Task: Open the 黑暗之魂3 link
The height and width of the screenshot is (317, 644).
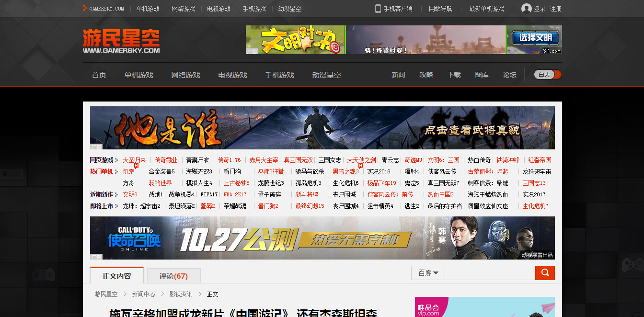Action: (345, 171)
